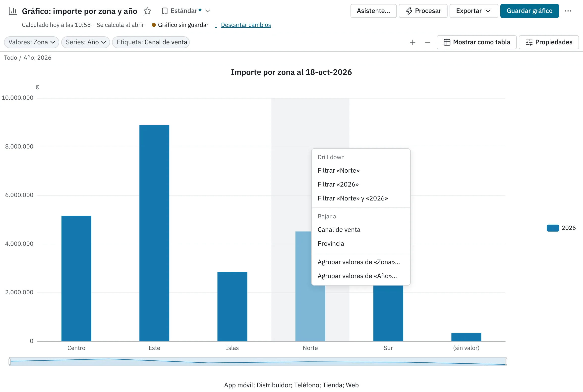Save chart with Guardar gráfico
This screenshot has width=583, height=392.
[529, 11]
